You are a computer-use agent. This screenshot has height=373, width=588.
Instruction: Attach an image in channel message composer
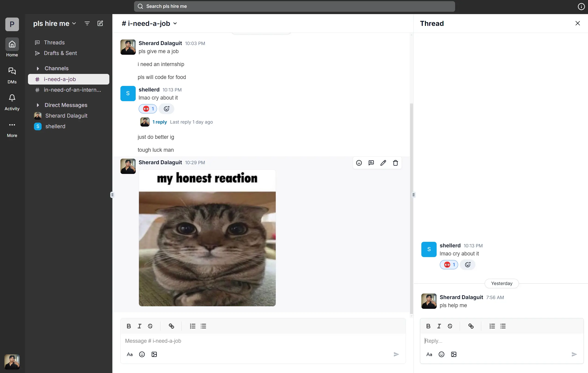tap(154, 355)
